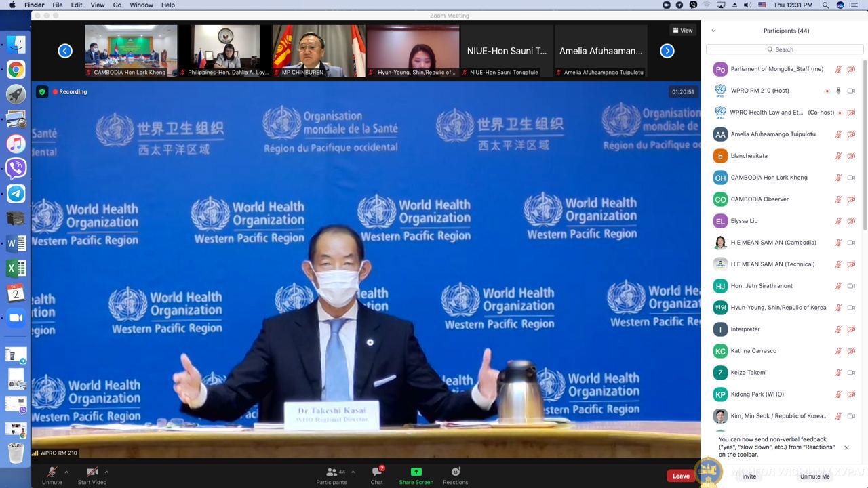The width and height of the screenshot is (868, 488).
Task: Click Invite in the participants panel
Action: [x=749, y=476]
